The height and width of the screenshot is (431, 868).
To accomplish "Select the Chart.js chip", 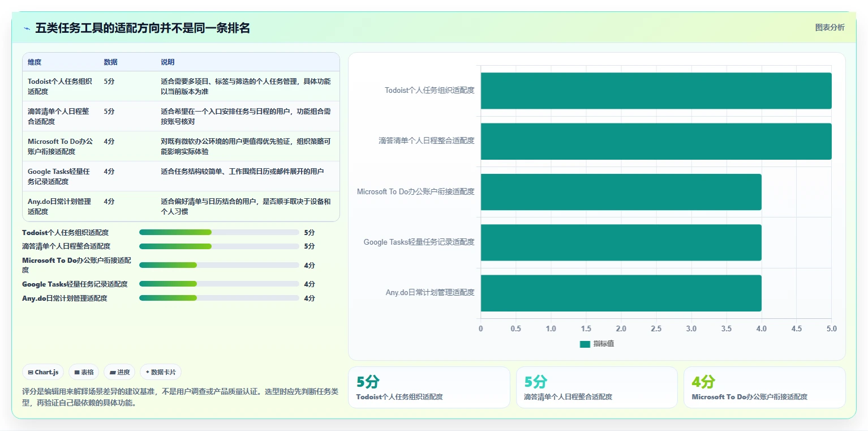I will pyautogui.click(x=44, y=372).
